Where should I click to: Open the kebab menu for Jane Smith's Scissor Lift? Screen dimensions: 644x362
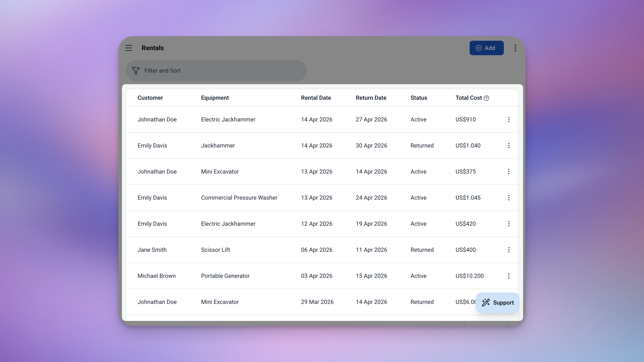pyautogui.click(x=509, y=250)
